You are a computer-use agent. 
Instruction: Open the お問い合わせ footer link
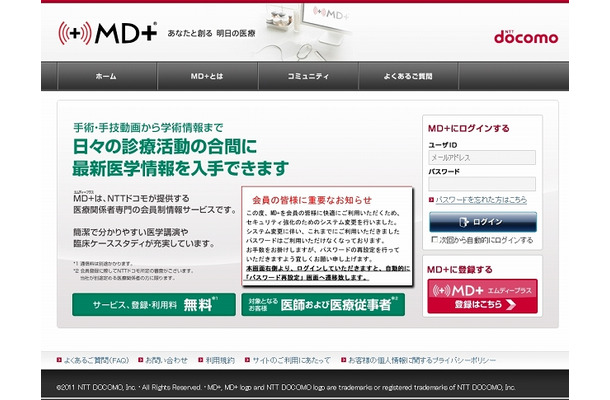(166, 360)
